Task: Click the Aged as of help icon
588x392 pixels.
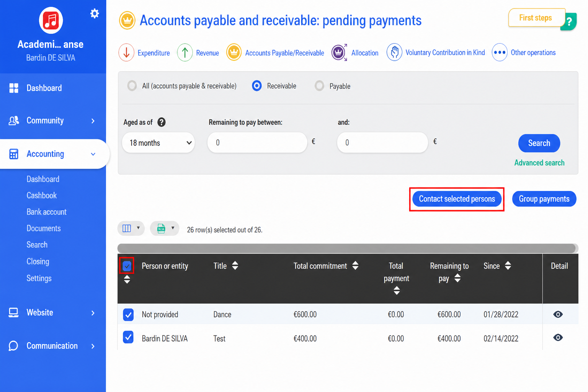Action: (x=162, y=122)
